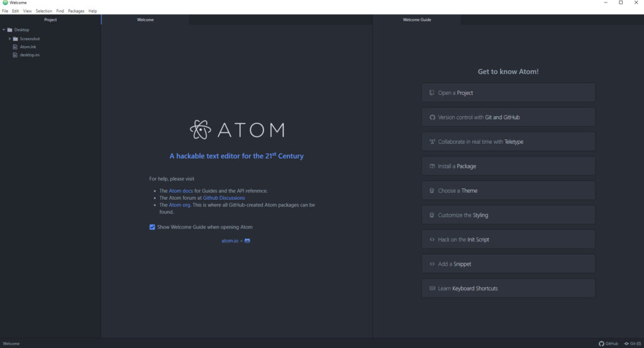Open the Atom org link

[x=179, y=205]
